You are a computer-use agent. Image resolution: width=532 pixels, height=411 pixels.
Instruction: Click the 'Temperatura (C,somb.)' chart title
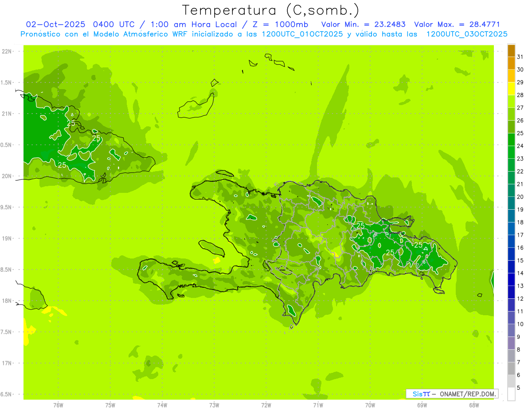tap(271, 10)
